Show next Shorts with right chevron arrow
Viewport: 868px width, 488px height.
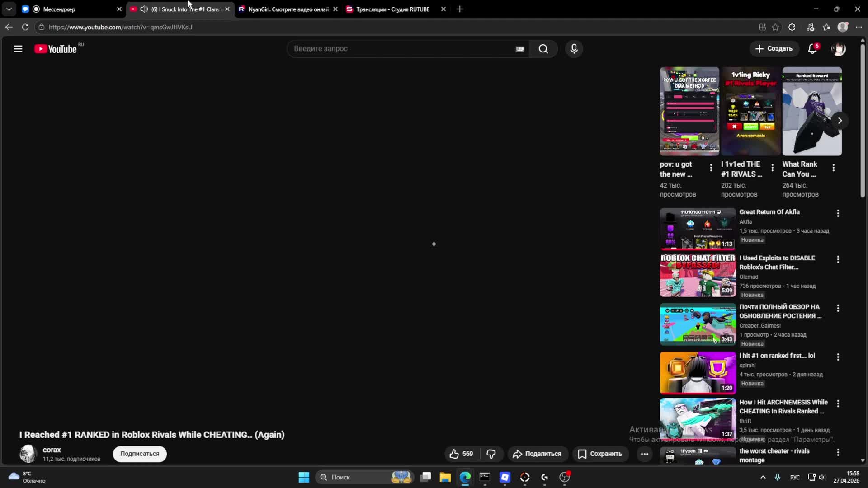[x=840, y=121]
